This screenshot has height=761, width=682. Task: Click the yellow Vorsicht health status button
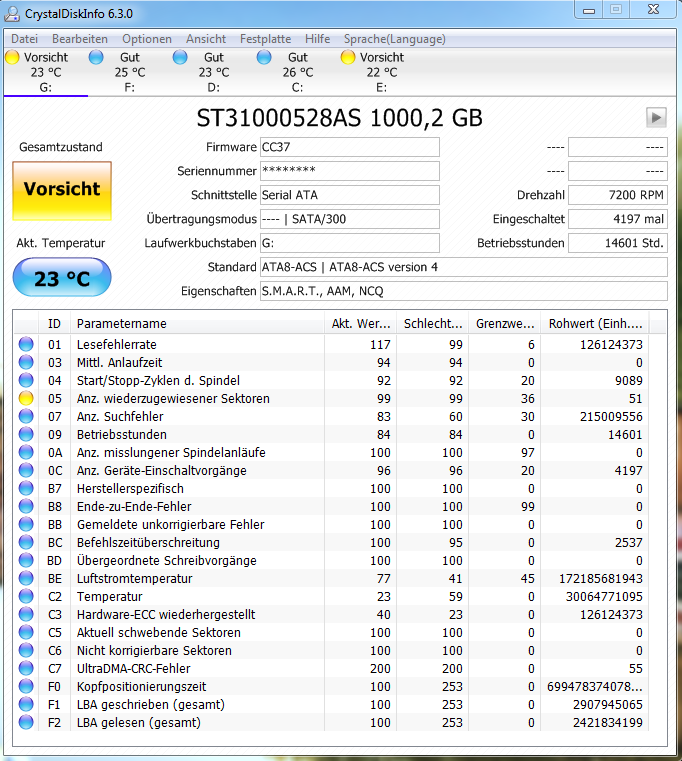click(62, 191)
